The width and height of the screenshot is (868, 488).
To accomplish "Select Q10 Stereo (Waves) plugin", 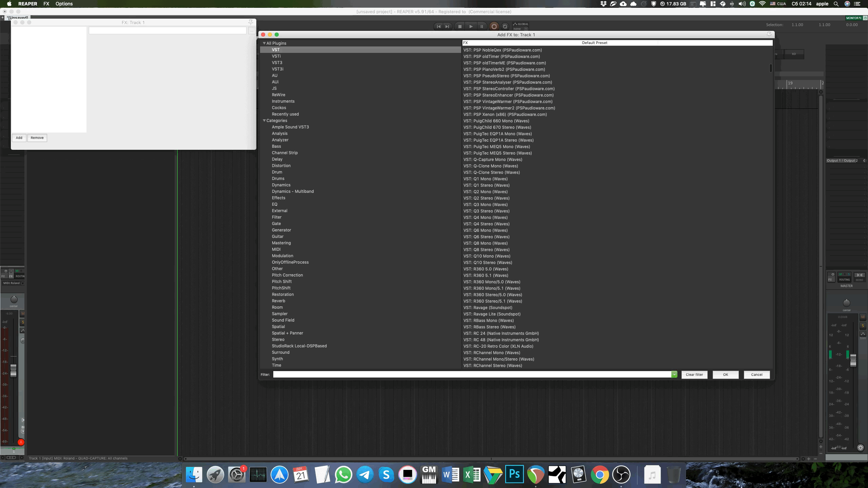I will click(488, 262).
